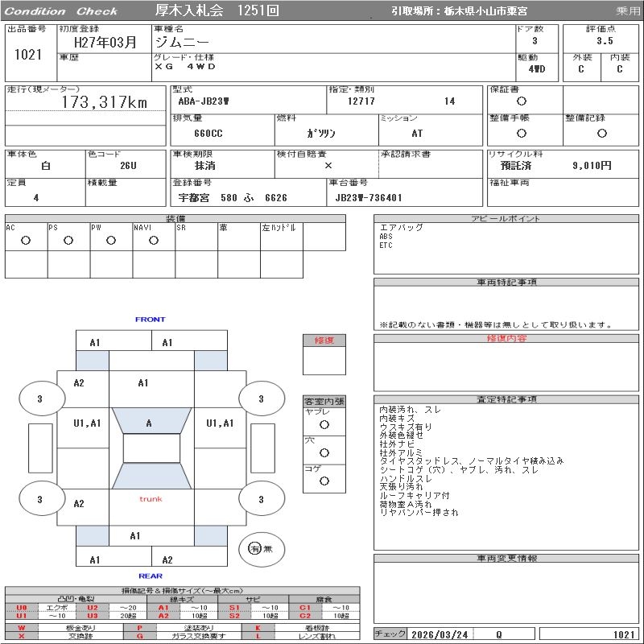Click the red U0 damage code in legend

[22, 608]
